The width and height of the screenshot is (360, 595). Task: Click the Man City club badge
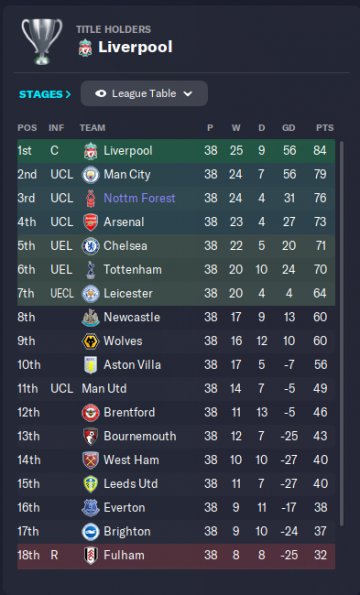[x=90, y=175]
